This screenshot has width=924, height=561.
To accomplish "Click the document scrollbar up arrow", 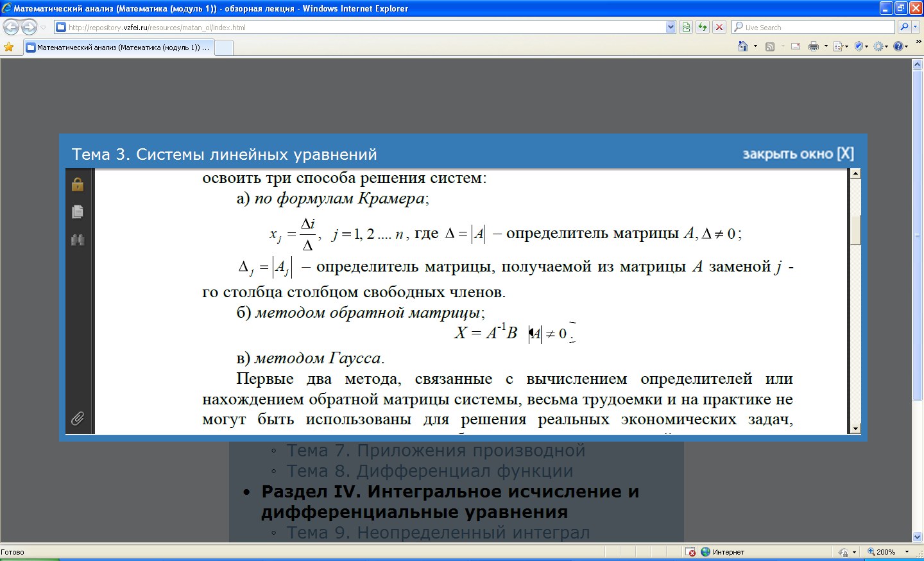I will [x=855, y=174].
